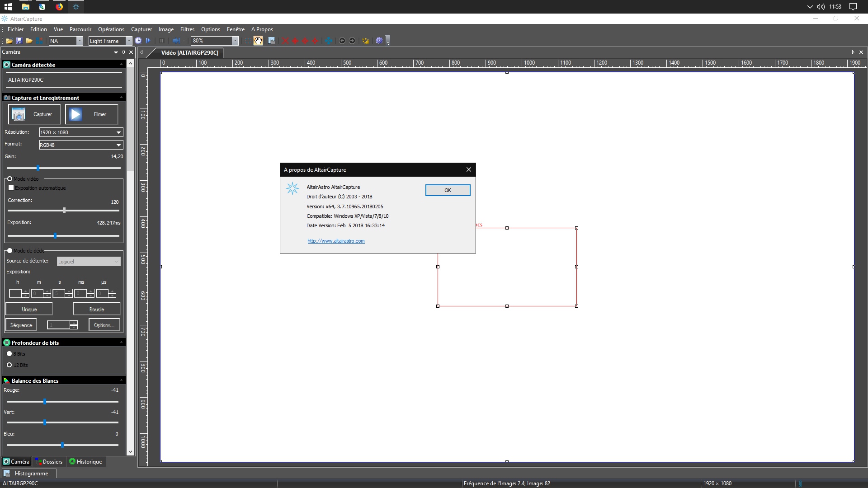The height and width of the screenshot is (488, 868).
Task: Click the pause toolbar icon
Action: pyautogui.click(x=161, y=41)
